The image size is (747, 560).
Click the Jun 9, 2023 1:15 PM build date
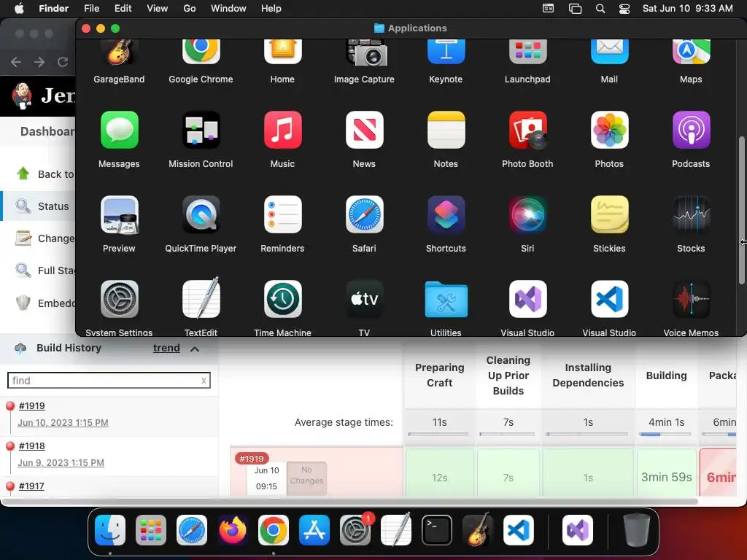click(61, 462)
